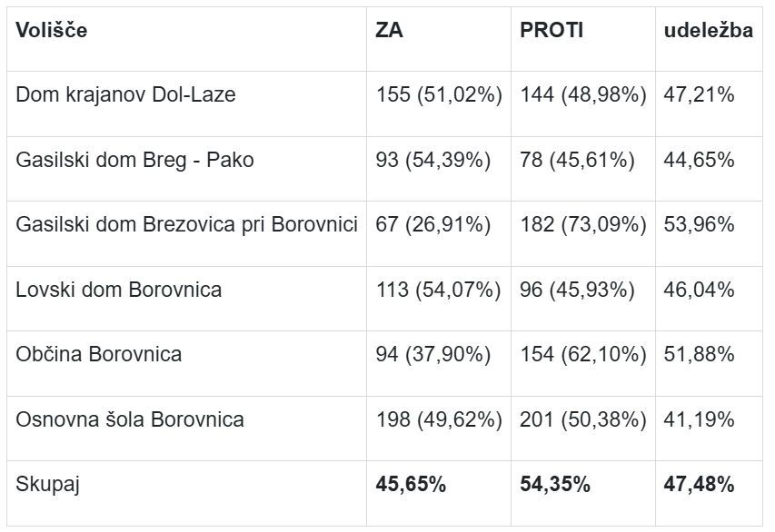Viewport: 775px width, 532px height.
Task: Select the Lovski dom Borovnica row label
Action: 118,290
